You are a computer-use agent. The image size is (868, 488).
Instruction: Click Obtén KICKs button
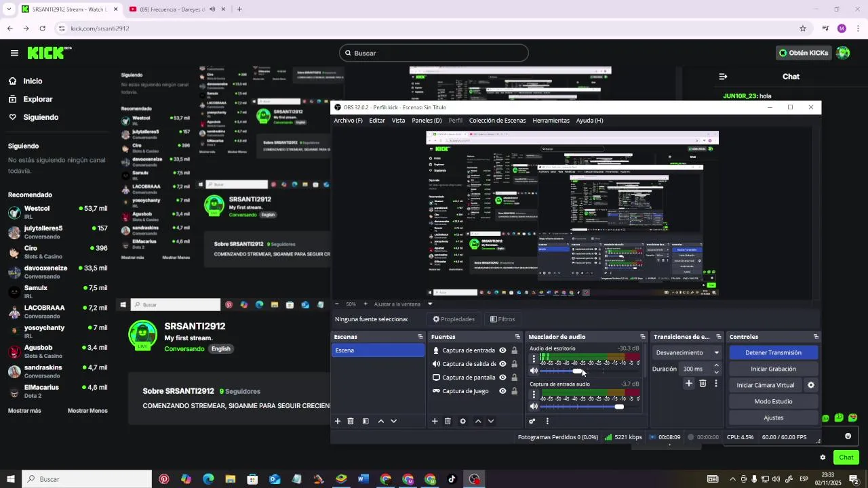[804, 53]
